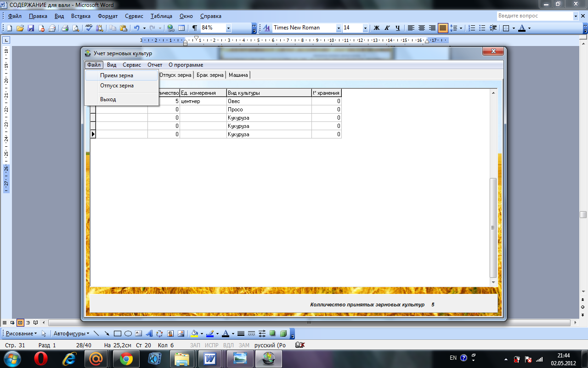Viewport: 588px width, 368px height.
Task: Toggle Underline (Ч) formatting
Action: (398, 28)
